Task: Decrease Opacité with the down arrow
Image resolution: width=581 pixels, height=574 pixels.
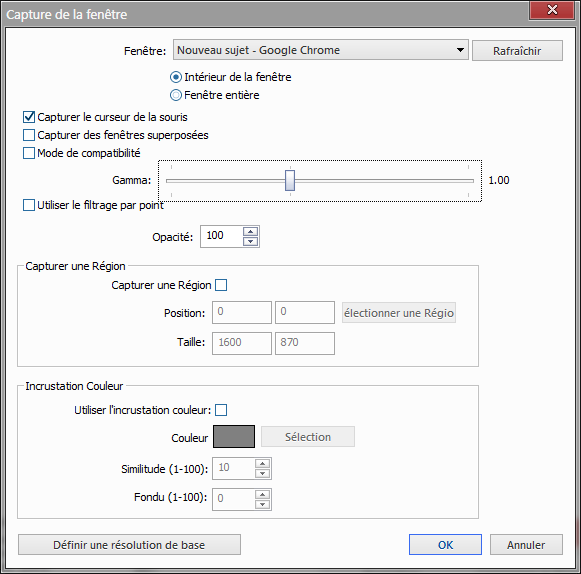Action: pyautogui.click(x=250, y=241)
